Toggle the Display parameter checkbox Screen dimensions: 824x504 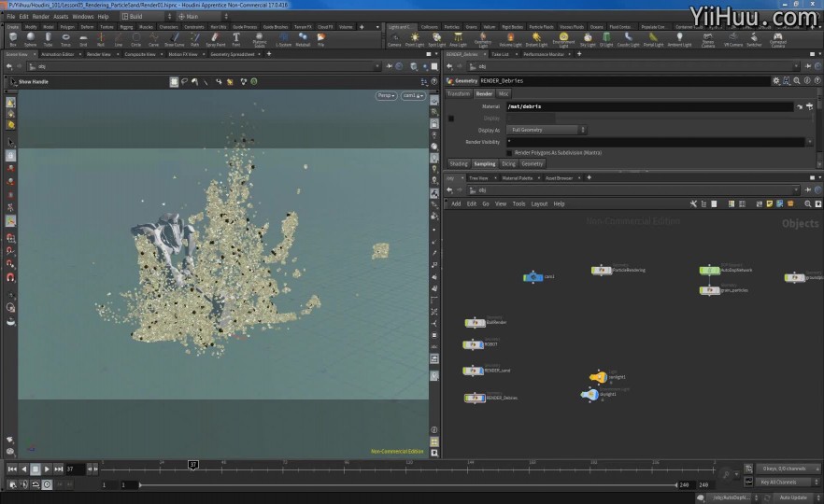click(451, 119)
